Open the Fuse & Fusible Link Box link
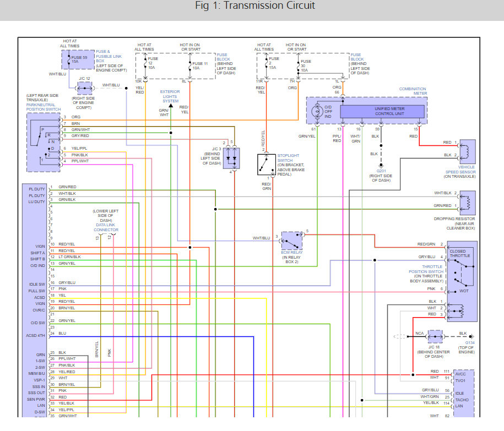 tap(109, 56)
